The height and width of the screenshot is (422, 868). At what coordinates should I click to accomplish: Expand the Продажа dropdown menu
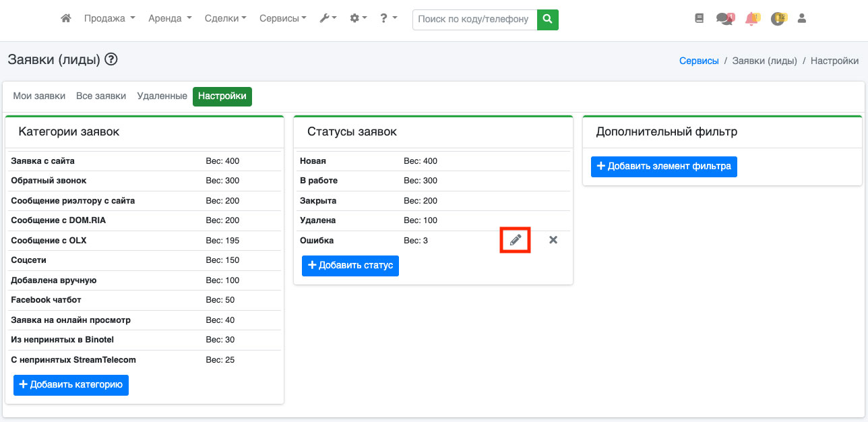point(109,19)
